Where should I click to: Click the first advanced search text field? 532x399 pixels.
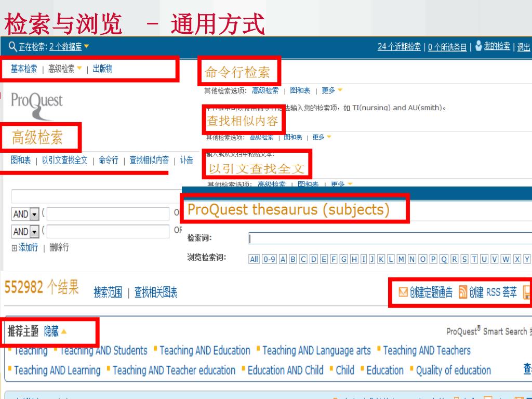pyautogui.click(x=97, y=196)
